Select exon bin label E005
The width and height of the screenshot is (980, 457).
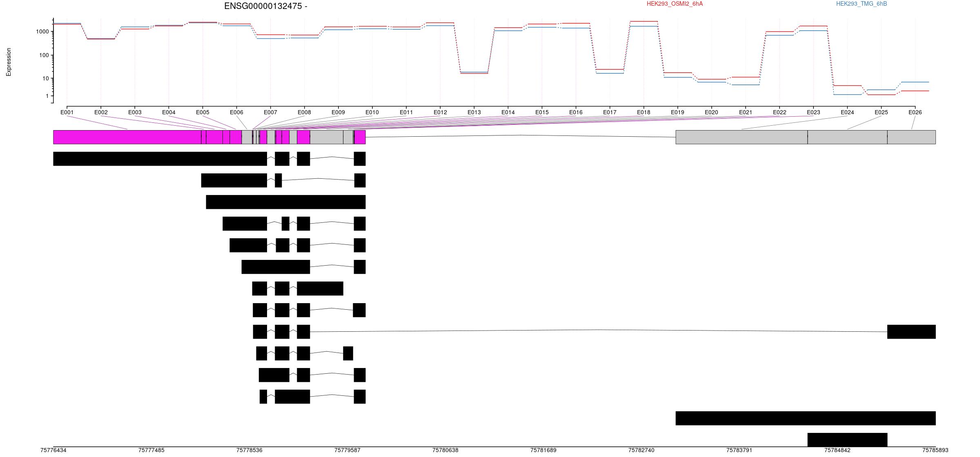click(x=203, y=112)
